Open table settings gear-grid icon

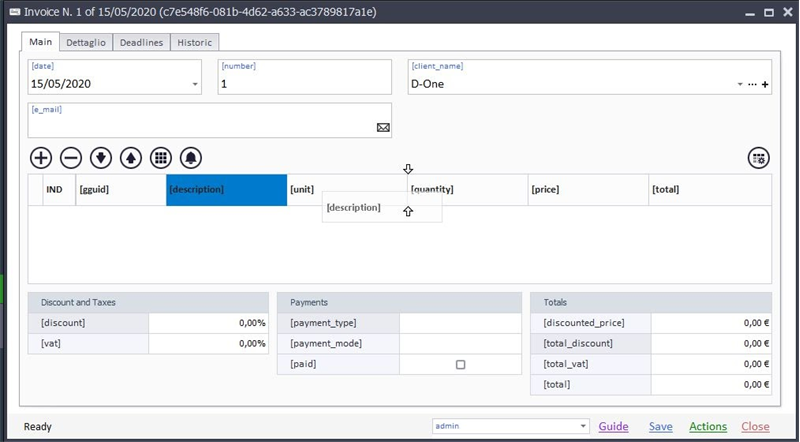click(x=759, y=158)
